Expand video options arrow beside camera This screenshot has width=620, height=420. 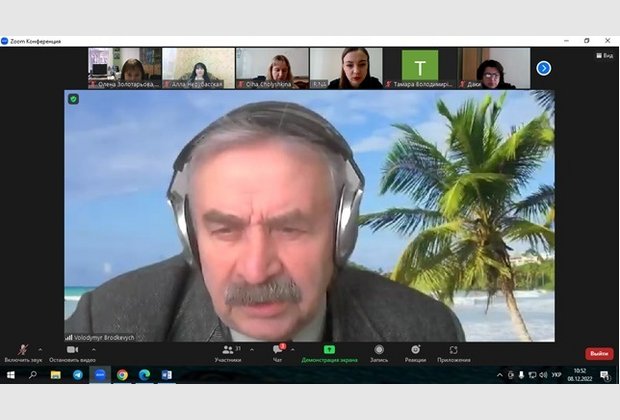click(93, 349)
